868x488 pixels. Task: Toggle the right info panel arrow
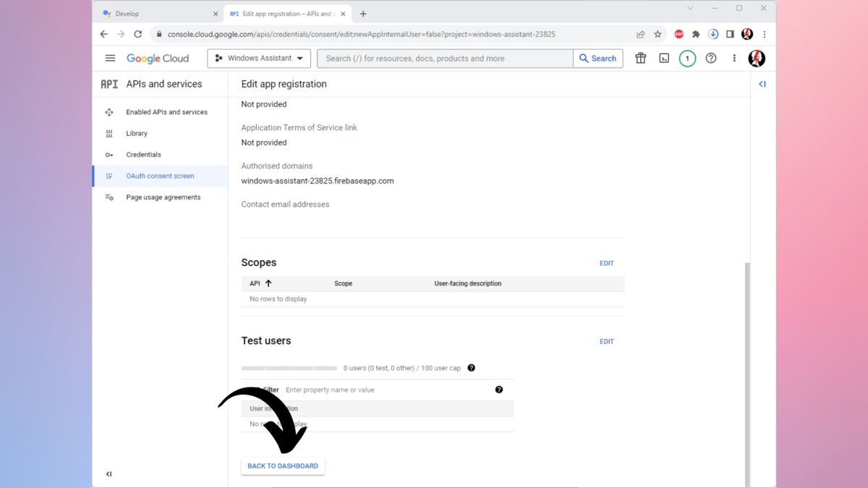coord(762,84)
